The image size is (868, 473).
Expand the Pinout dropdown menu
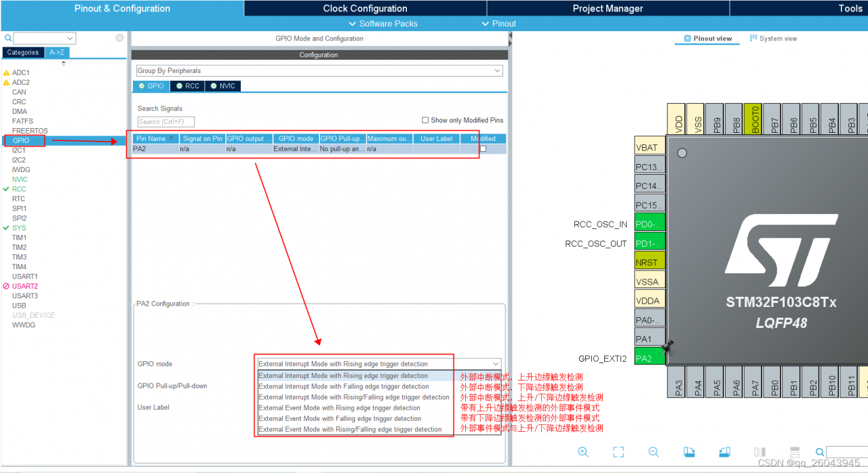(x=498, y=24)
